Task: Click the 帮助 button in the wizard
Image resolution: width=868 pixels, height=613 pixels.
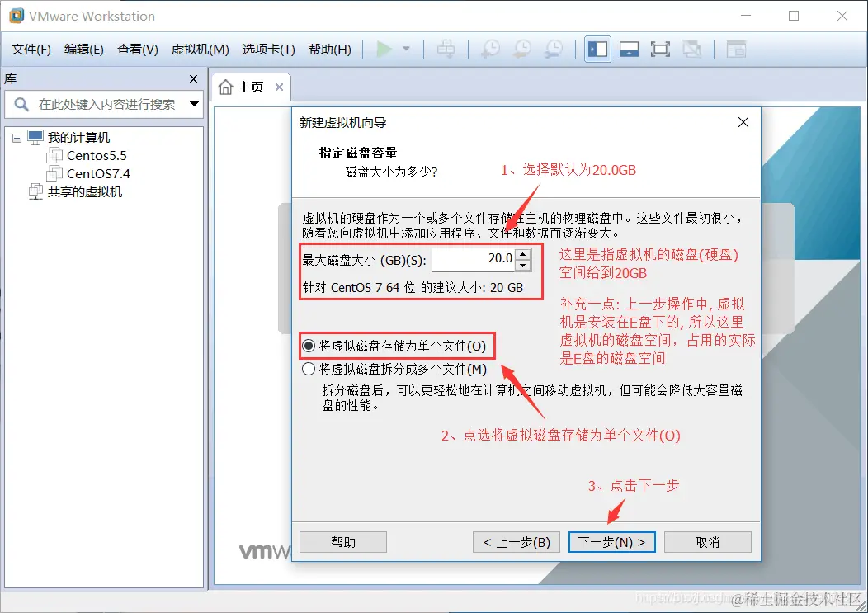Action: 342,542
